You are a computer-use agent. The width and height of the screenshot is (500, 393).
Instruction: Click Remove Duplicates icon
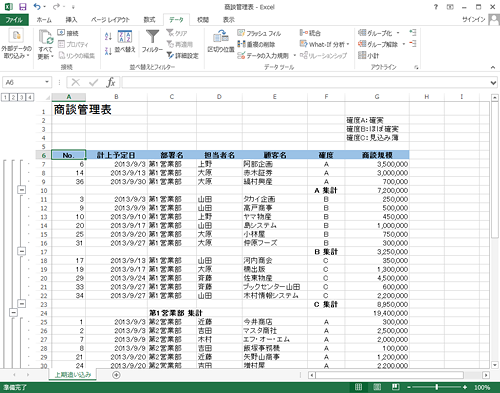(241, 44)
